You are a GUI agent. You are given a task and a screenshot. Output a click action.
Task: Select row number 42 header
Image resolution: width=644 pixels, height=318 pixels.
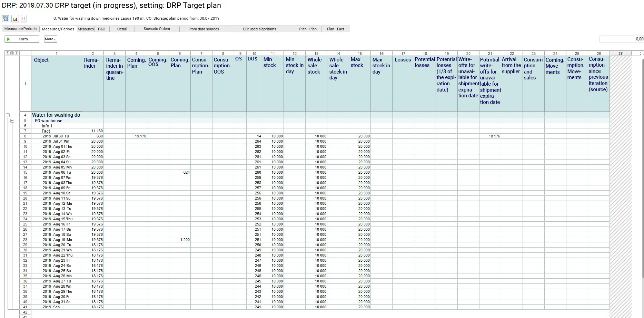point(25,312)
